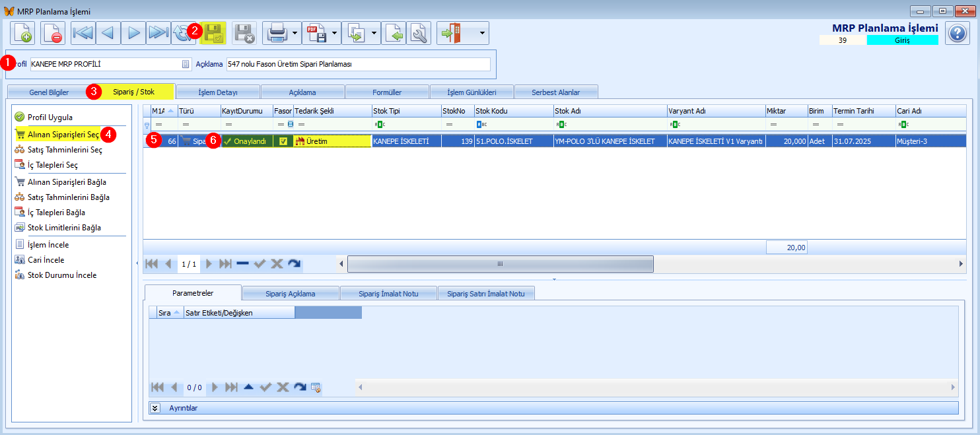Open the exit door dropdown arrow
The image size is (980, 435).
click(x=483, y=32)
